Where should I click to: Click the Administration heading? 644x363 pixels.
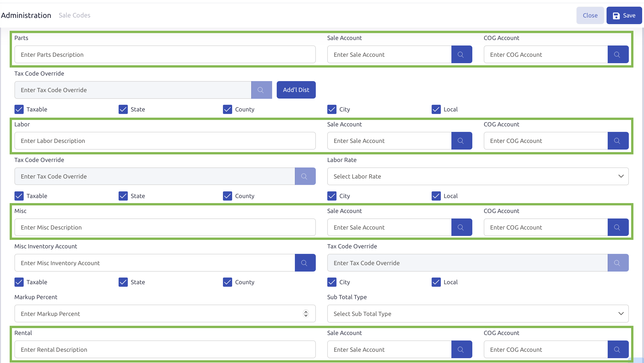tap(26, 15)
